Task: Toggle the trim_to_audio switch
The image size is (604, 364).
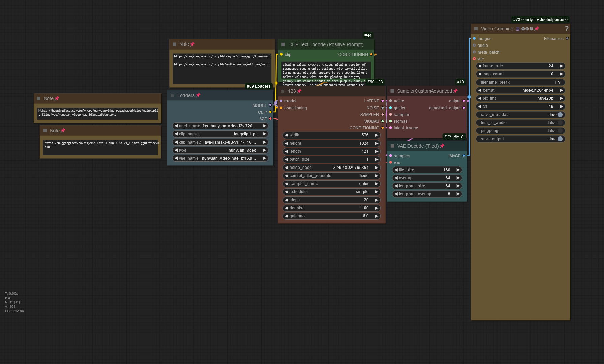Action: coord(560,123)
